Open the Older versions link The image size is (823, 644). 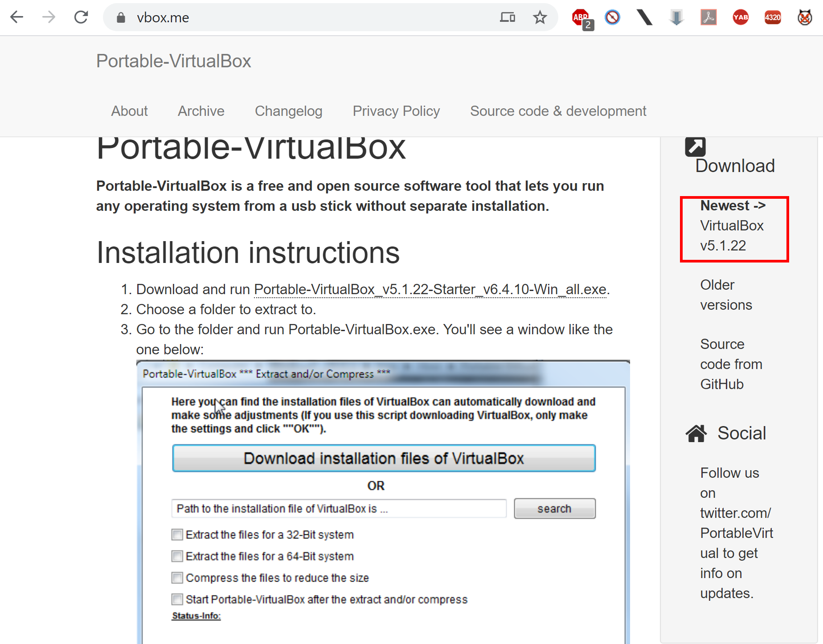[x=726, y=295]
